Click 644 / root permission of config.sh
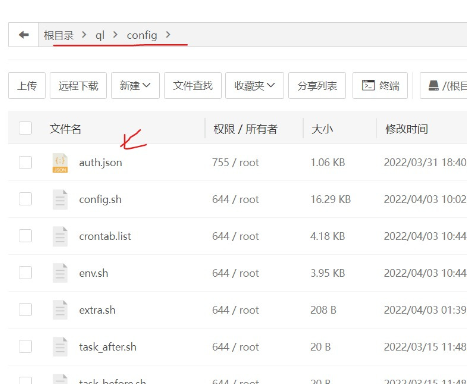The image size is (467, 384). (235, 199)
